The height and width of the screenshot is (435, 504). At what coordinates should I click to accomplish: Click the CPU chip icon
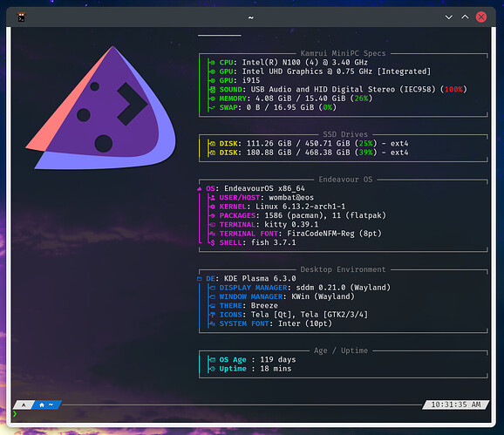tap(213, 62)
